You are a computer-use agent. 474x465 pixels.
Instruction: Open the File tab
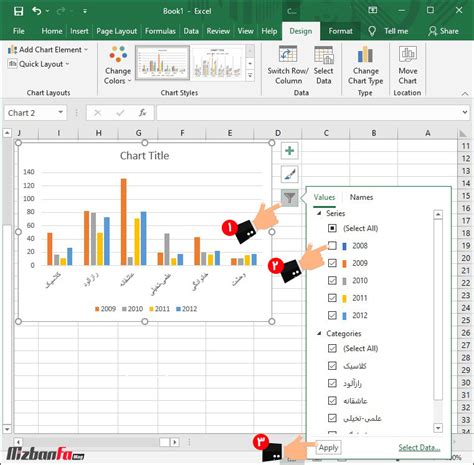(18, 31)
